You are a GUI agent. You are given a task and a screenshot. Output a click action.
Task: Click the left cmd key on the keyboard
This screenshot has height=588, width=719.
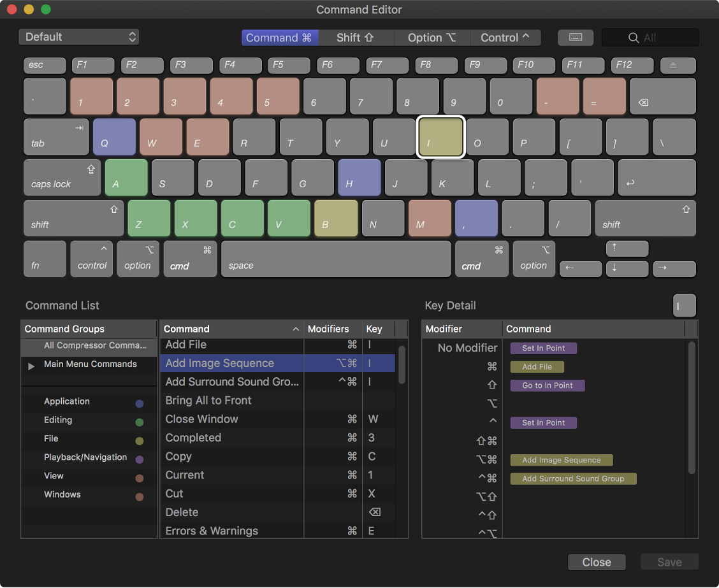click(x=190, y=259)
